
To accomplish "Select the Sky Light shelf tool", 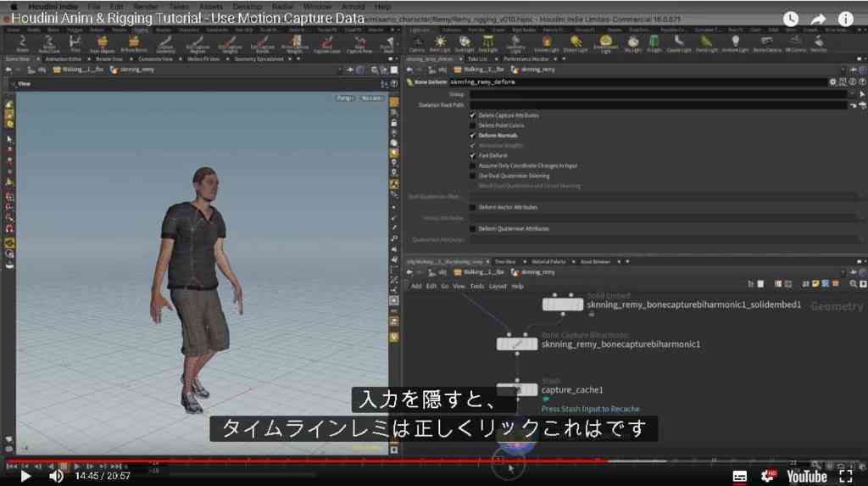I will pos(632,43).
